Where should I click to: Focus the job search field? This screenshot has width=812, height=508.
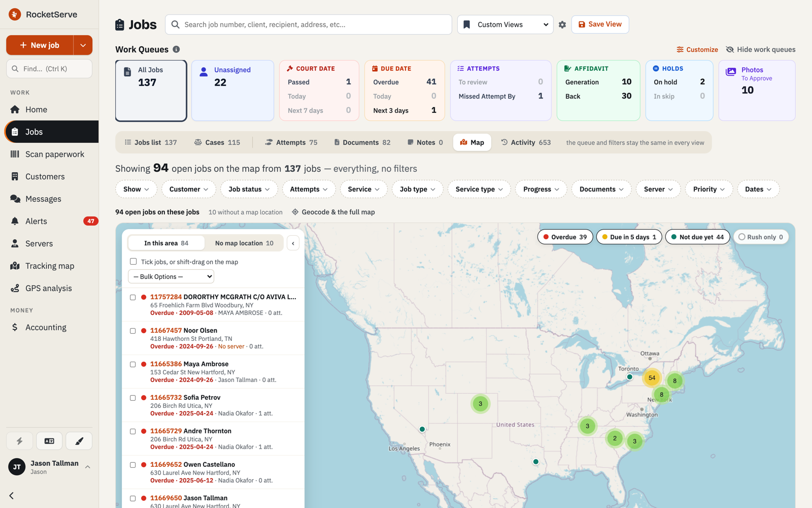[309, 24]
